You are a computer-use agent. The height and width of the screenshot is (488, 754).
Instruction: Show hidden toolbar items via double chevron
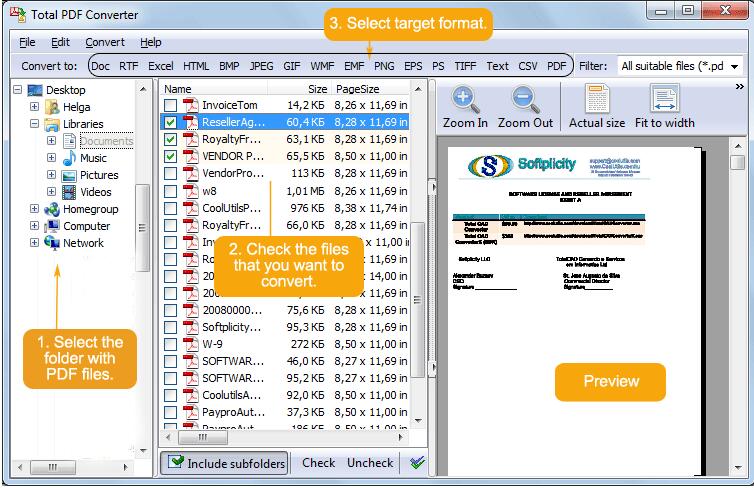pos(740,87)
